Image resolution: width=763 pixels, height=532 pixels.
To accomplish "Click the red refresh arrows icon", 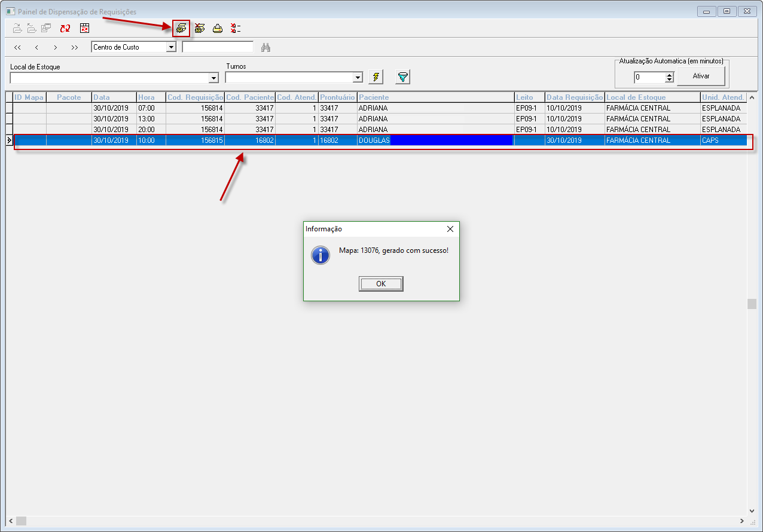I will pyautogui.click(x=65, y=28).
